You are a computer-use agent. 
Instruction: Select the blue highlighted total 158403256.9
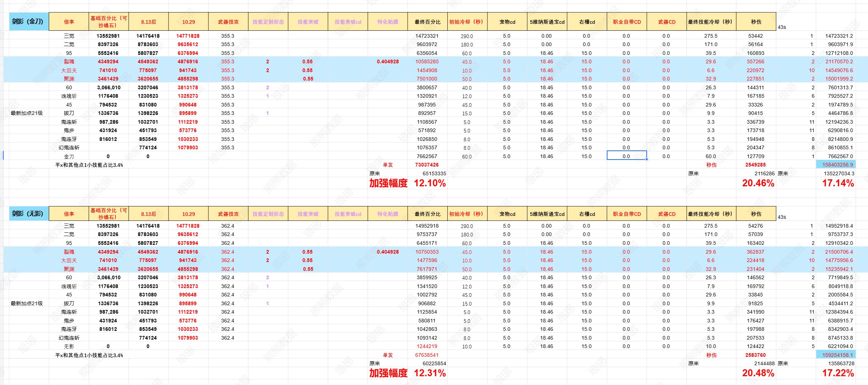pyautogui.click(x=837, y=165)
